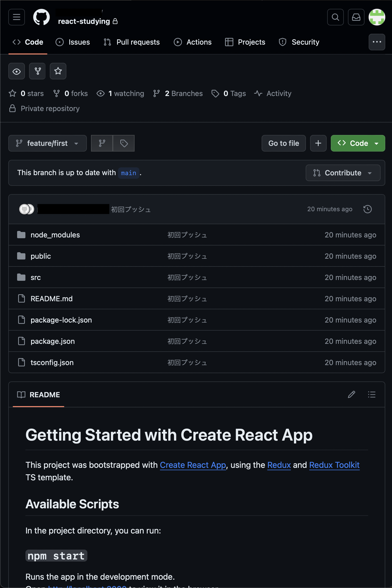
Task: Follow the Redux link
Action: [279, 465]
